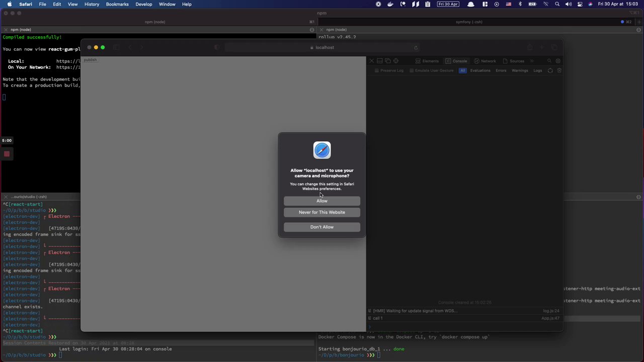This screenshot has height=362, width=644.
Task: Click the Bluetooth menu bar icon
Action: click(520, 4)
